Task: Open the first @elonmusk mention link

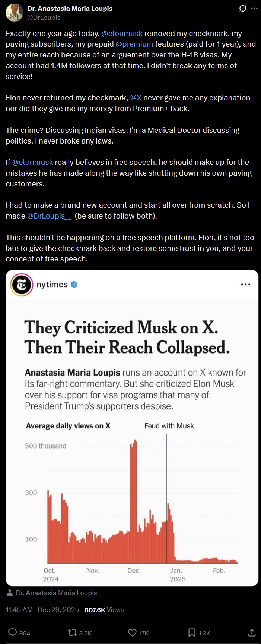Action: pyautogui.click(x=122, y=34)
